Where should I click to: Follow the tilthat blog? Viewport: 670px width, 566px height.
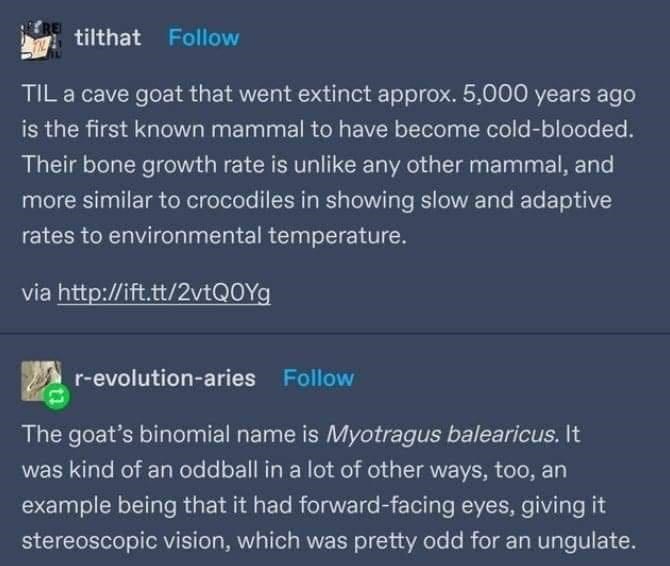[x=204, y=38]
